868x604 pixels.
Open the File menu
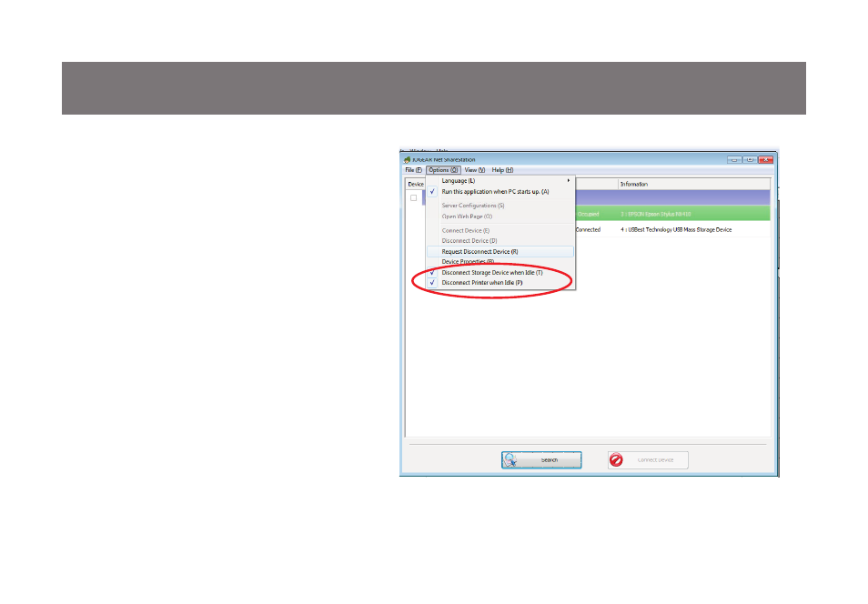click(x=413, y=170)
